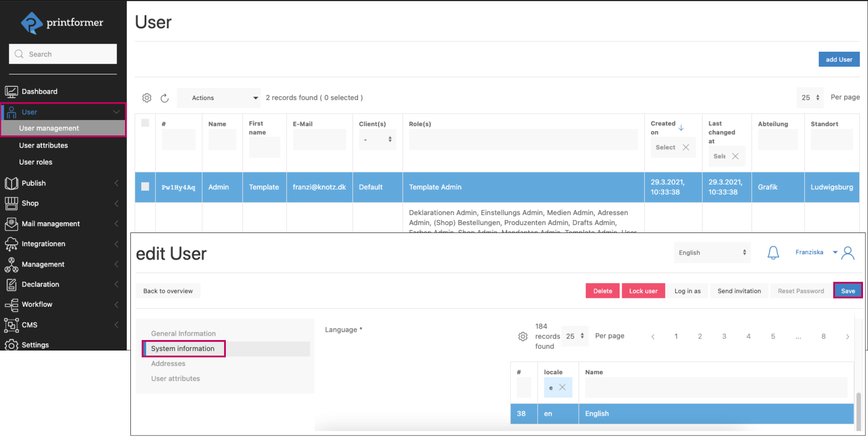Refresh the user list
Image resolution: width=868 pixels, height=443 pixels.
point(165,98)
